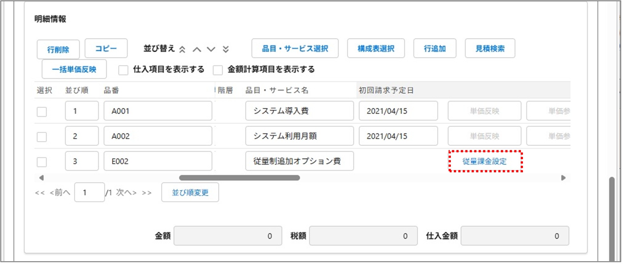The image size is (644, 264).
Task: Click the 仕入金額 total field
Action: pos(515,236)
